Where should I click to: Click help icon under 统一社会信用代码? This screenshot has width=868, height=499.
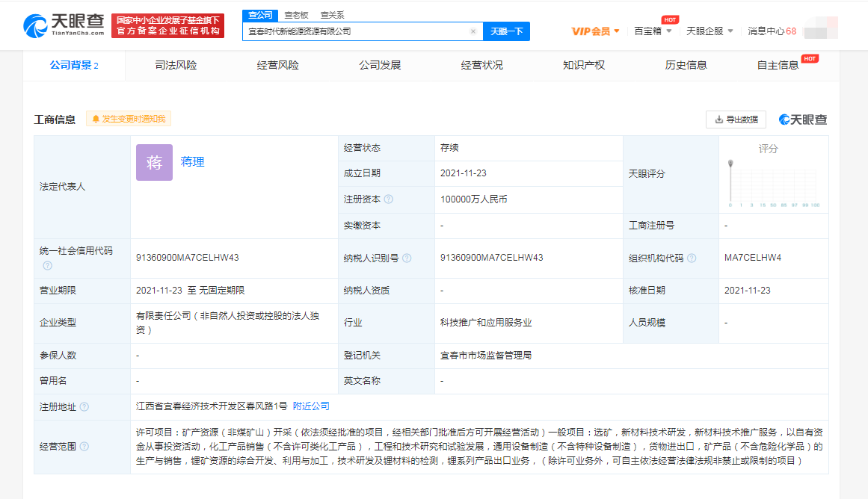point(48,265)
